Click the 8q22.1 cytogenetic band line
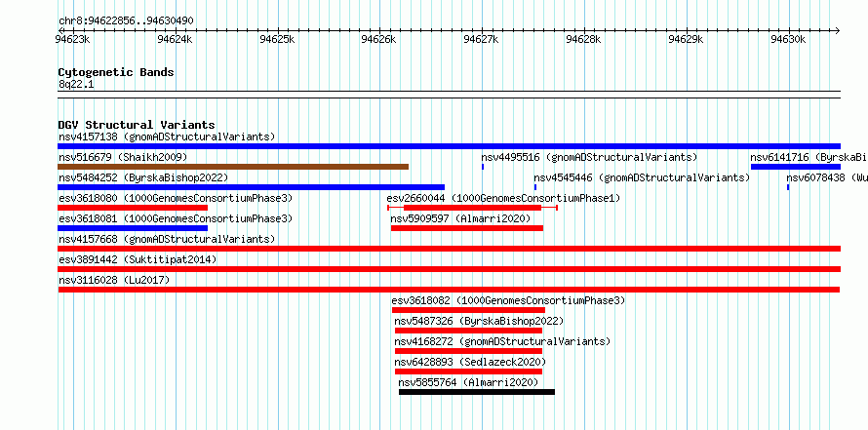Screen dimensions: 868x430 (449, 95)
